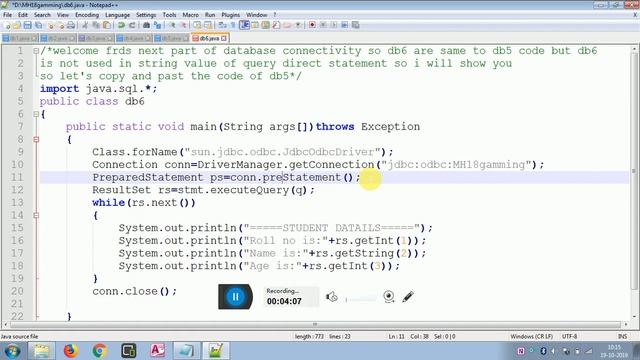Image resolution: width=640 pixels, height=360 pixels.
Task: Play back the recorded macro icon
Action: coord(334,25)
